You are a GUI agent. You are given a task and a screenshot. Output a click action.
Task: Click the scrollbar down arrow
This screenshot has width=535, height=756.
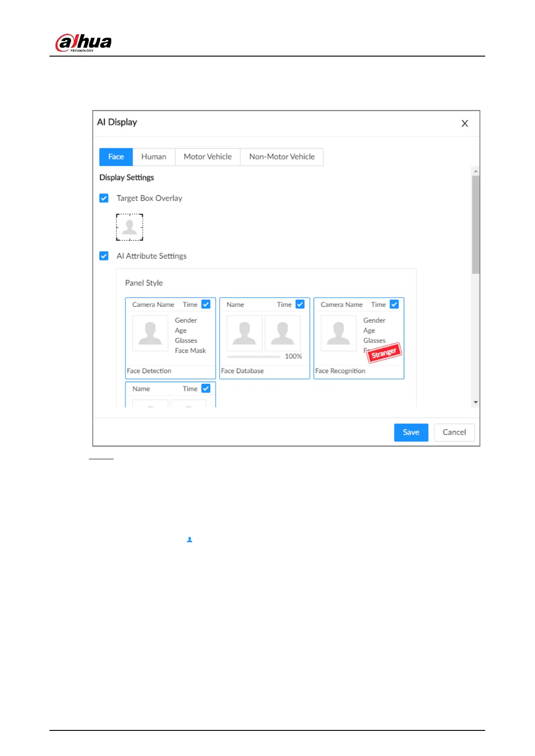click(x=476, y=403)
